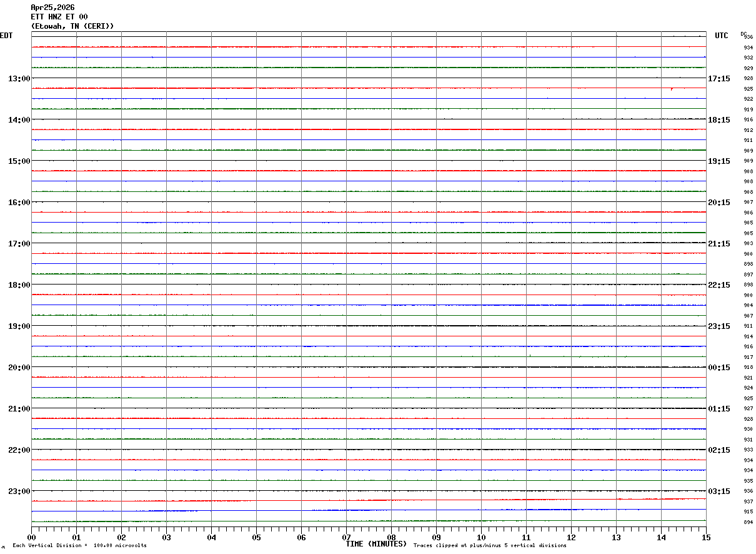This screenshot has width=756, height=554.
Task: Select the 17:00 EDT row label
Action: 19,243
